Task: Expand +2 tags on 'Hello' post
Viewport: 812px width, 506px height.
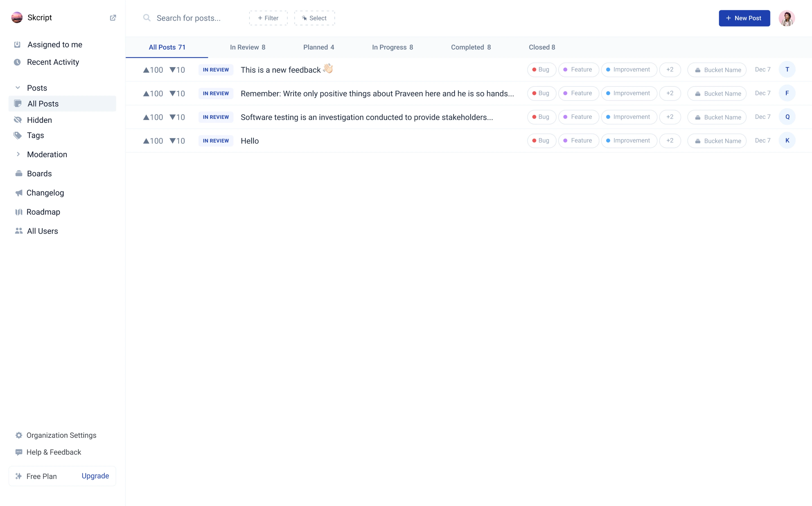Action: [x=670, y=141]
